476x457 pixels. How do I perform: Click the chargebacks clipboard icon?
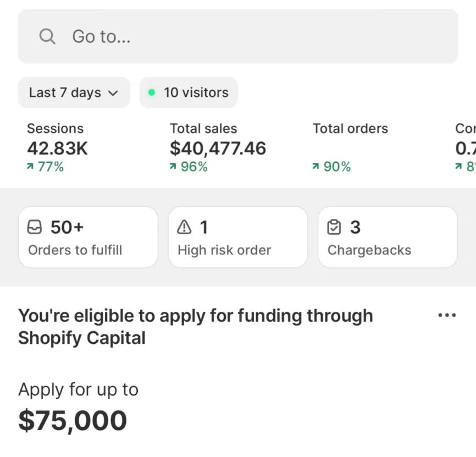click(x=334, y=227)
